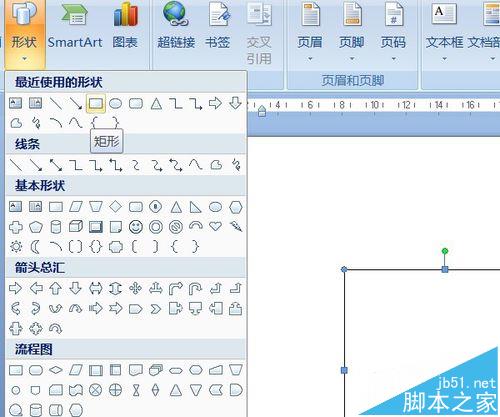The width and height of the screenshot is (500, 417).
Task: Pick the Smiley Face shape
Action: [136, 227]
